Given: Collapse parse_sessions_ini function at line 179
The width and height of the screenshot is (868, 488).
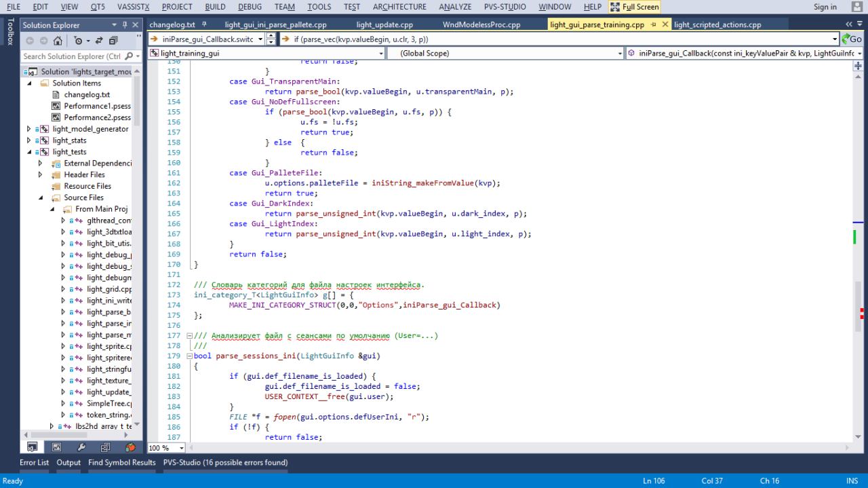Looking at the screenshot, I should coord(189,356).
